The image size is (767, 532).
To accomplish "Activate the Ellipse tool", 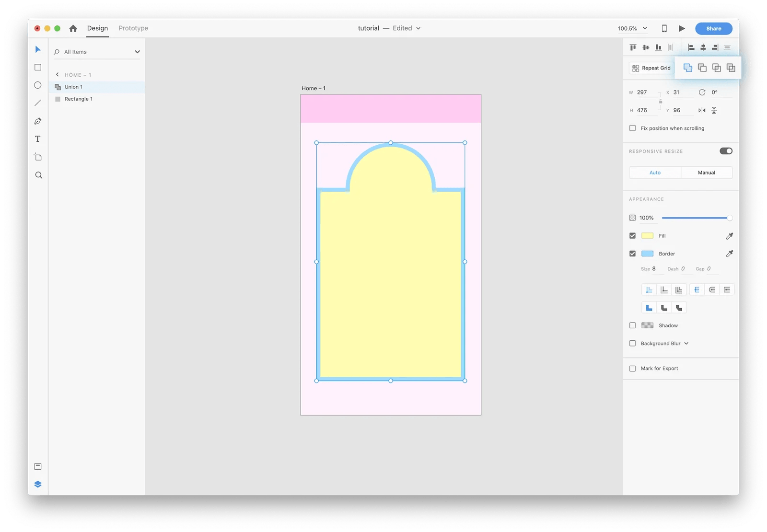I will [x=38, y=85].
